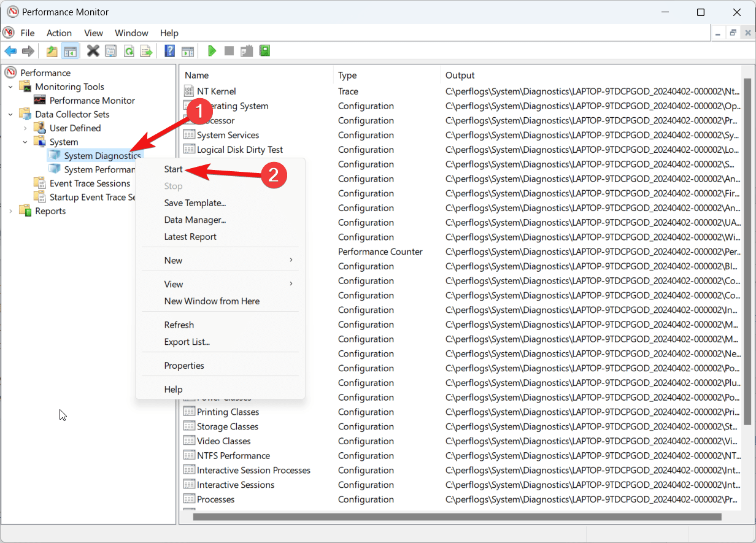This screenshot has width=756, height=543.
Task: Expand the User Defined tree node
Action: tap(25, 128)
